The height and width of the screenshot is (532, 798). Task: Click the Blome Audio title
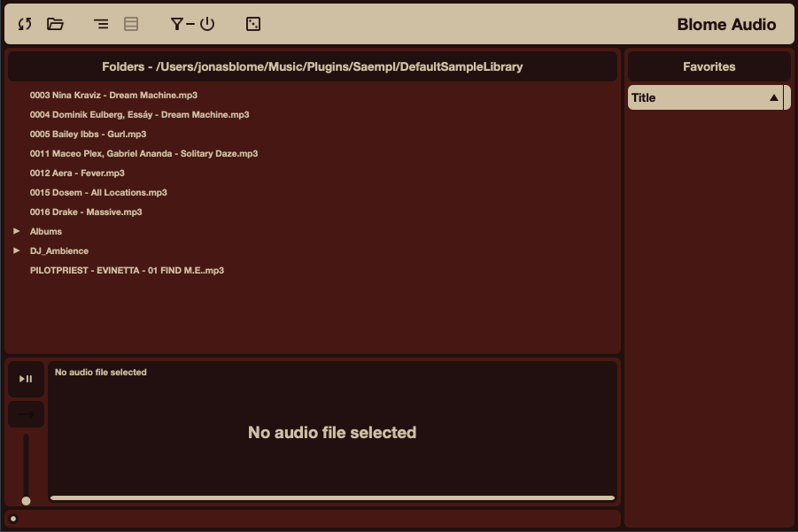(726, 24)
